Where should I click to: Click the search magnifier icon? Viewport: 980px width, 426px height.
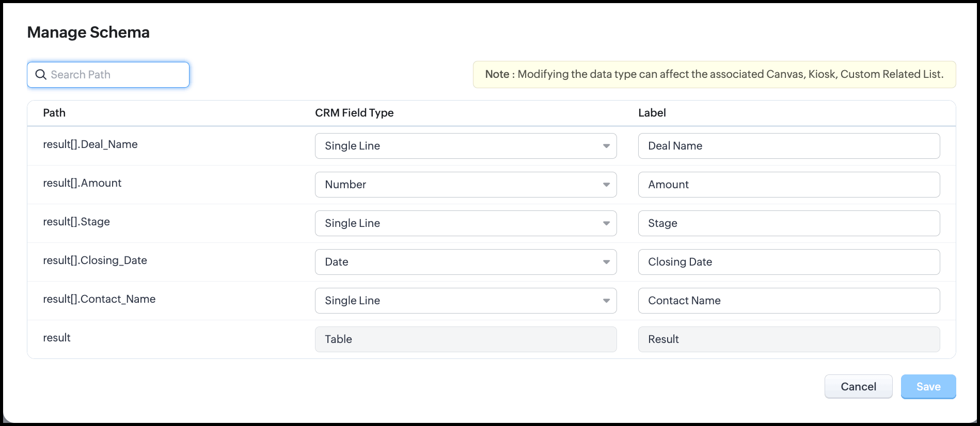(x=41, y=75)
